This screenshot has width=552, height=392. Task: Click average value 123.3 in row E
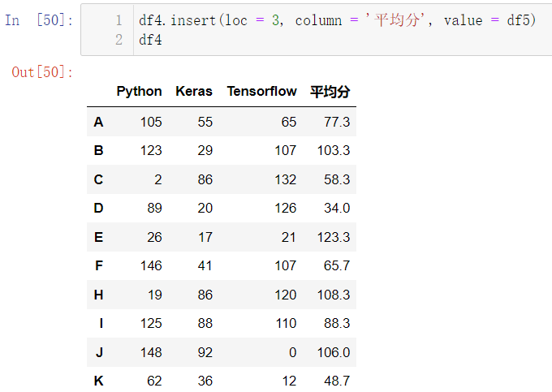click(x=334, y=237)
